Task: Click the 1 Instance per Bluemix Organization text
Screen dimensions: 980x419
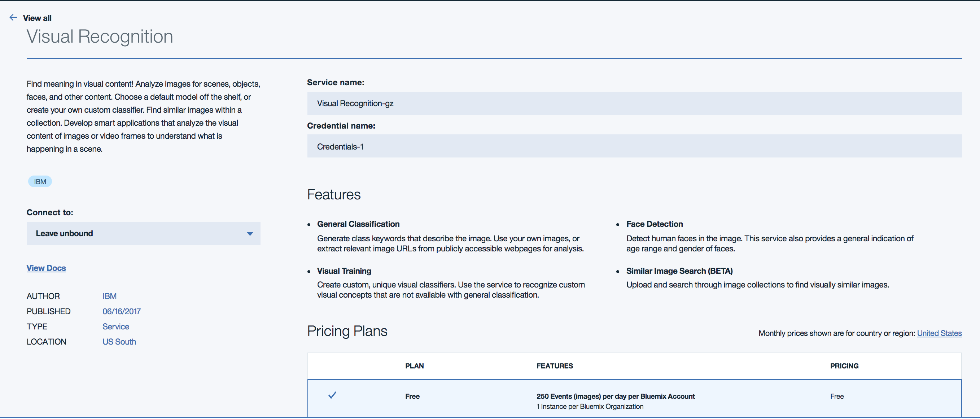Action: click(x=590, y=407)
